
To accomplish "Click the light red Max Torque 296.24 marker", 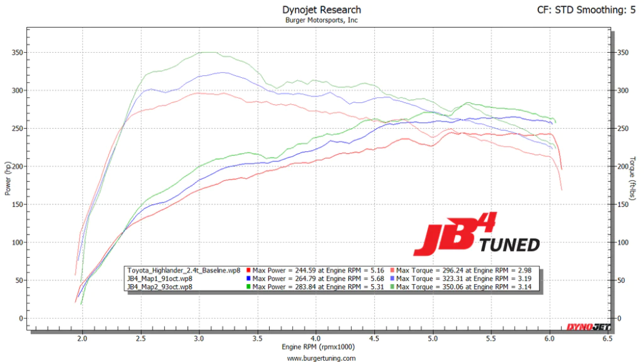I will tap(392, 270).
